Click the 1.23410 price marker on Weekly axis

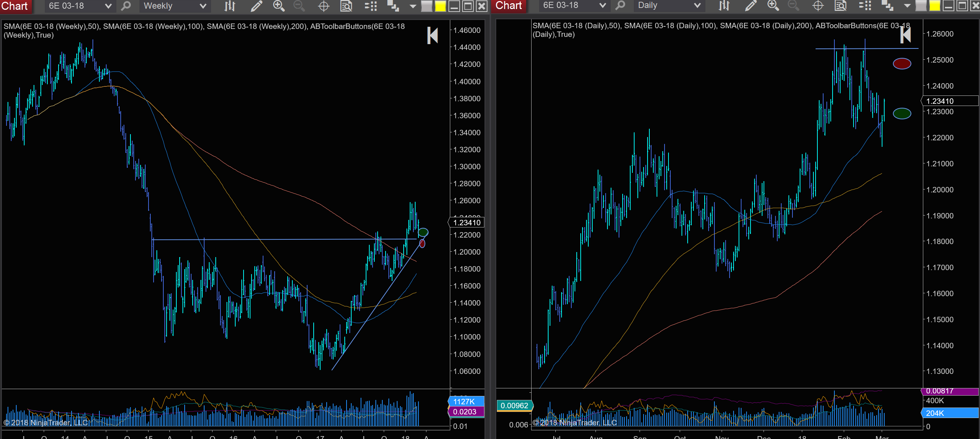[x=467, y=222]
